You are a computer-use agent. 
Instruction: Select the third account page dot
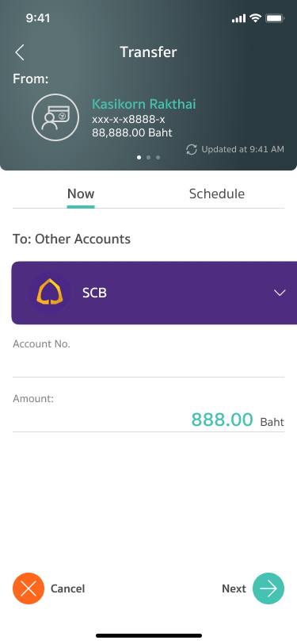pyautogui.click(x=158, y=157)
